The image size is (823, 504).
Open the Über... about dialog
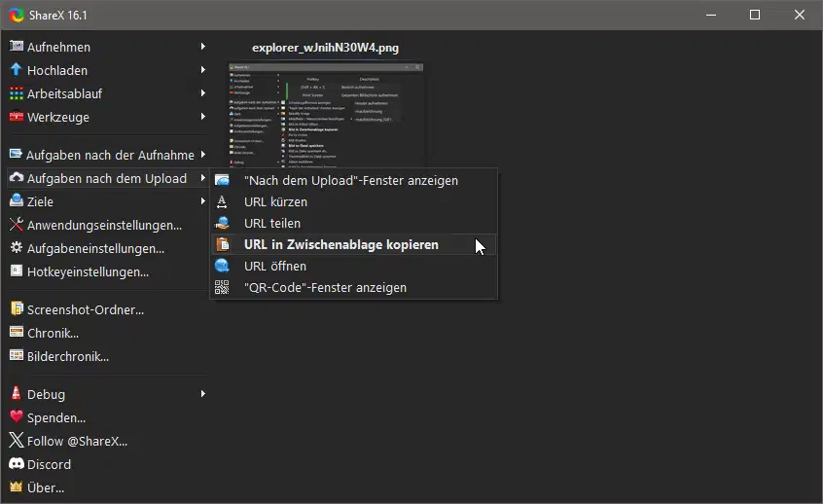pos(108,487)
